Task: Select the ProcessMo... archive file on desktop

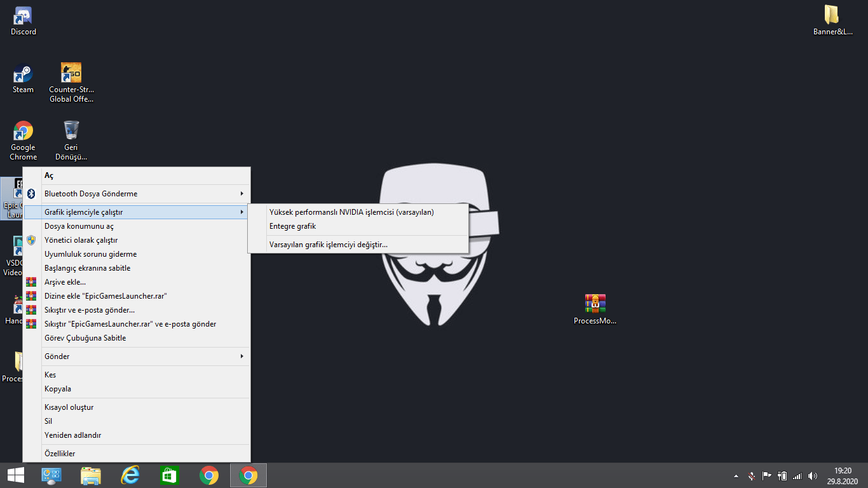Action: [x=595, y=309]
